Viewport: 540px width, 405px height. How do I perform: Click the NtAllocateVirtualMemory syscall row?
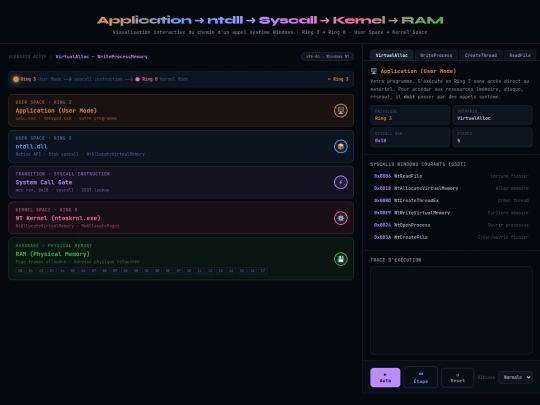pyautogui.click(x=451, y=188)
